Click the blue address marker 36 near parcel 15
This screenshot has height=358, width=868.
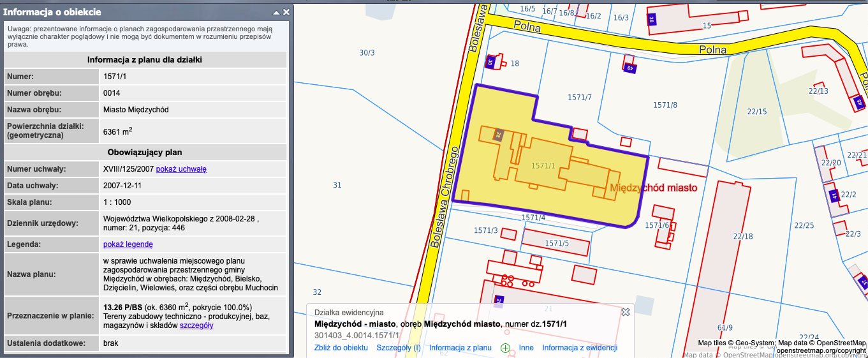pyautogui.click(x=651, y=20)
